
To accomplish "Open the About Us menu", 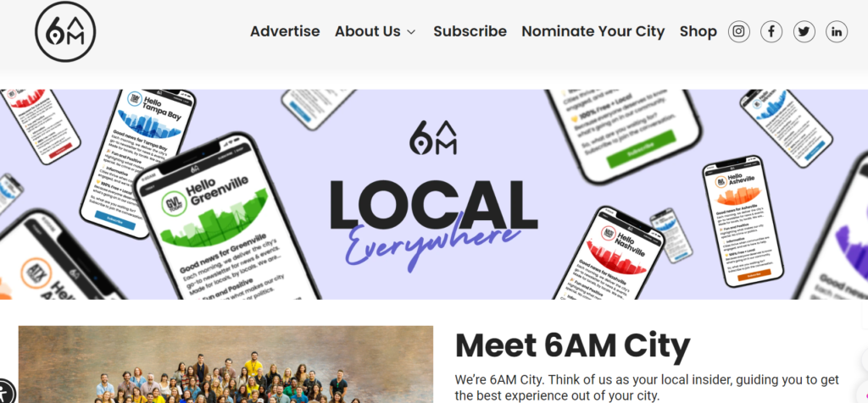I will 375,31.
